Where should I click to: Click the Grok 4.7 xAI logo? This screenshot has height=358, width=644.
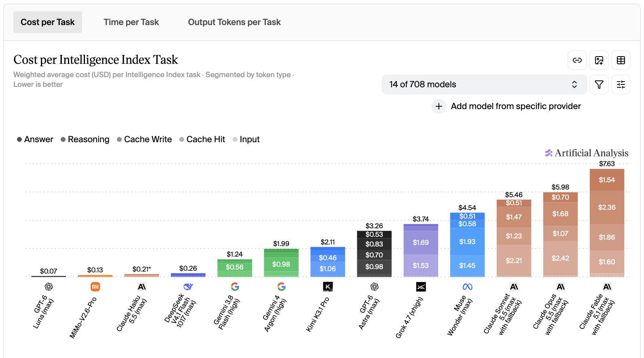421,287
